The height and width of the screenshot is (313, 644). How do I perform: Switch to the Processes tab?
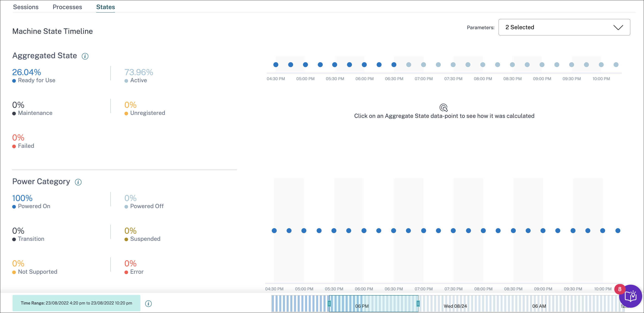67,7
